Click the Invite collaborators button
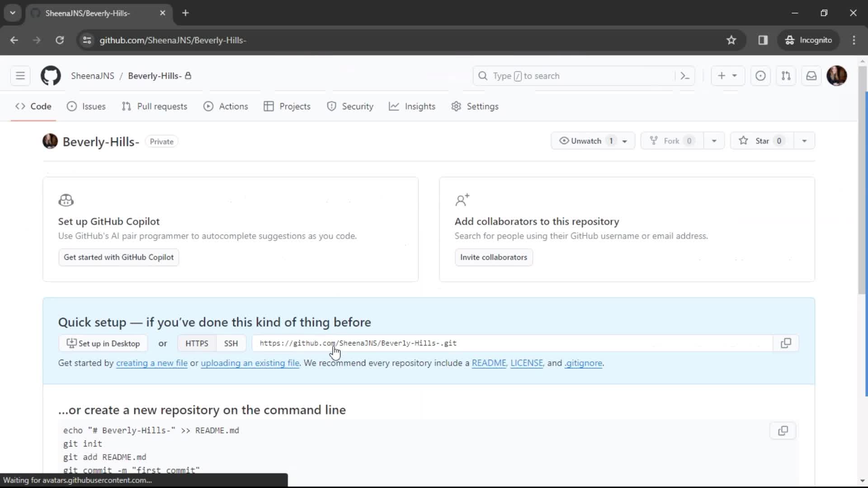The height and width of the screenshot is (488, 868). tap(494, 258)
